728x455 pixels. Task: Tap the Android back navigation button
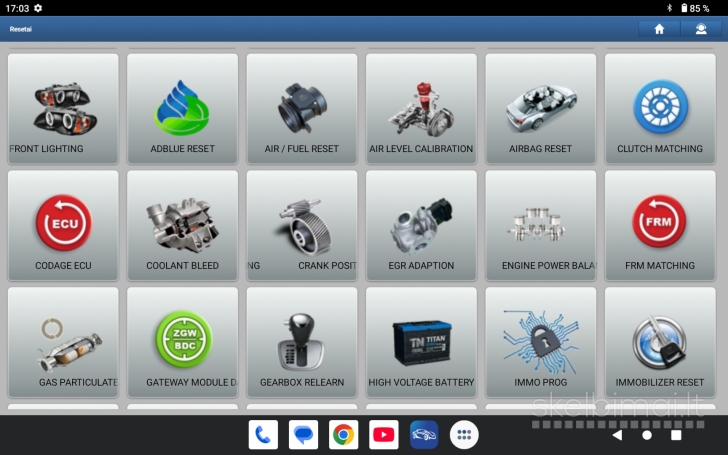[x=617, y=435]
